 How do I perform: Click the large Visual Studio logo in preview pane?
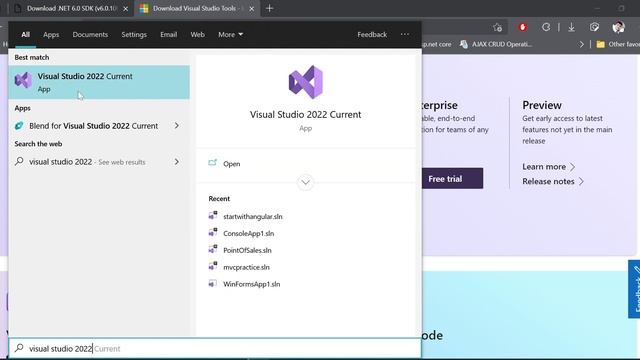click(306, 82)
